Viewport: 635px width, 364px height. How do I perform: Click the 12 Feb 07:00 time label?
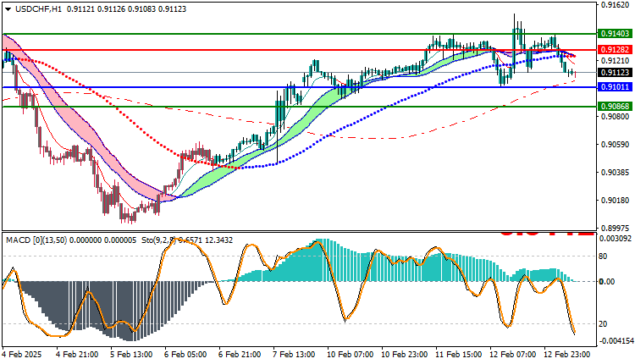(513, 355)
